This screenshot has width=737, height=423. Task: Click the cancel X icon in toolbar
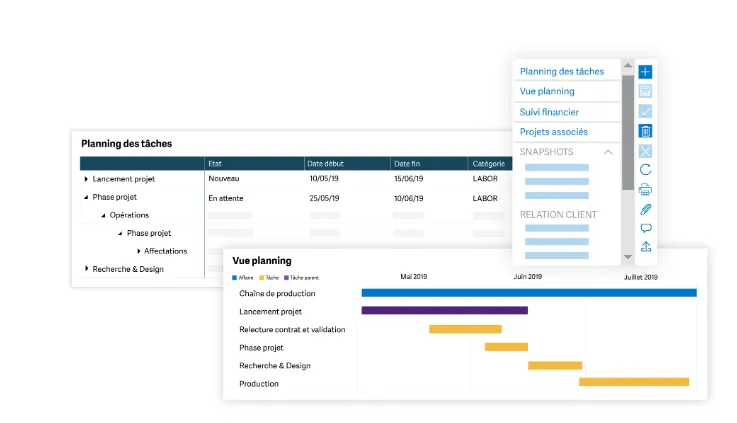pyautogui.click(x=645, y=151)
